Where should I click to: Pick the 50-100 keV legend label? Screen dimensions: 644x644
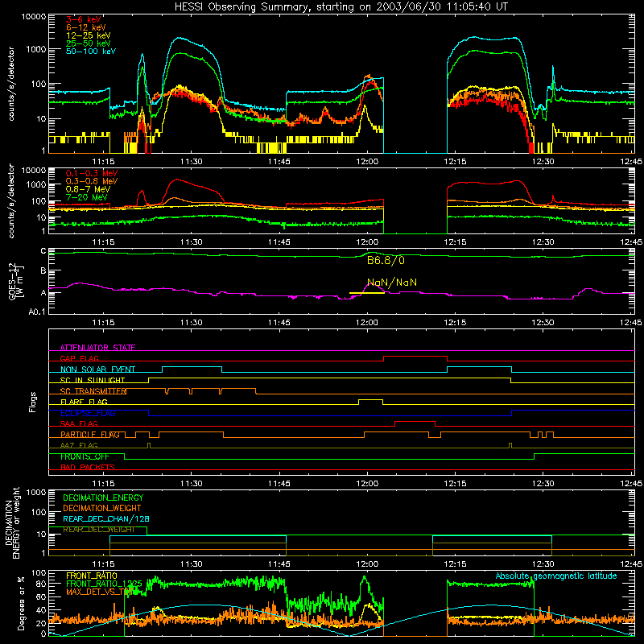click(x=91, y=52)
